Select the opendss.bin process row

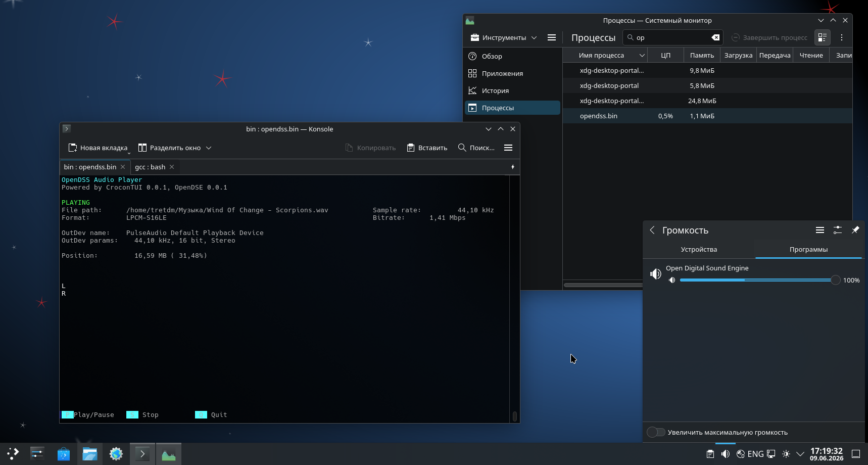(x=707, y=116)
